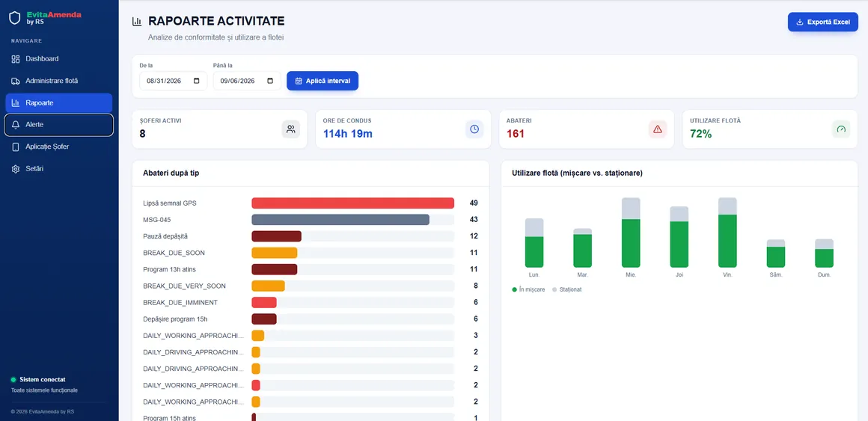
Task: Open Aplicație Șofer in the sidebar
Action: click(58, 147)
